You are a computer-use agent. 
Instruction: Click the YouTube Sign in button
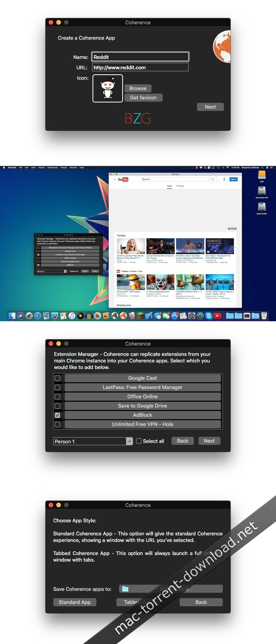234,179
